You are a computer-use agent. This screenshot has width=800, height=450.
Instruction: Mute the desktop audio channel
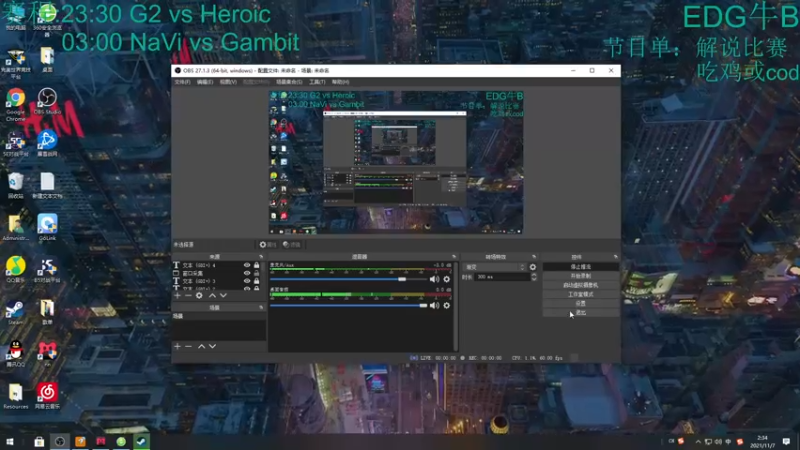(434, 305)
